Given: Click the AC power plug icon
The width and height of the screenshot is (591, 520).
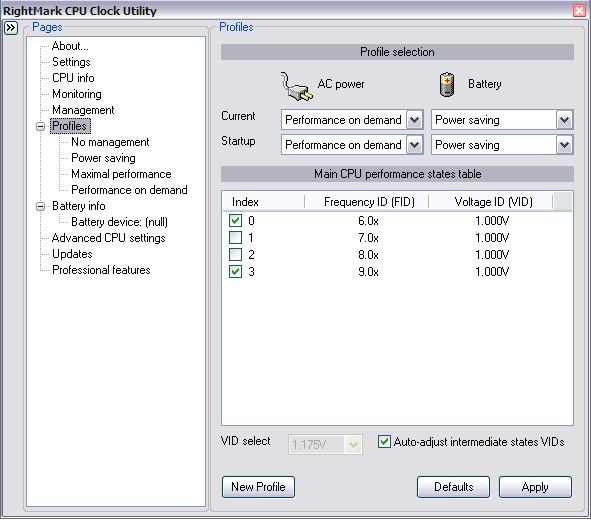Looking at the screenshot, I should [x=297, y=86].
